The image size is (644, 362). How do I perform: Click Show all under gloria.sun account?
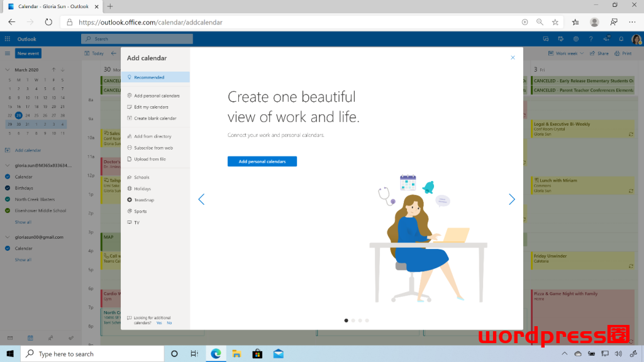coord(23,222)
